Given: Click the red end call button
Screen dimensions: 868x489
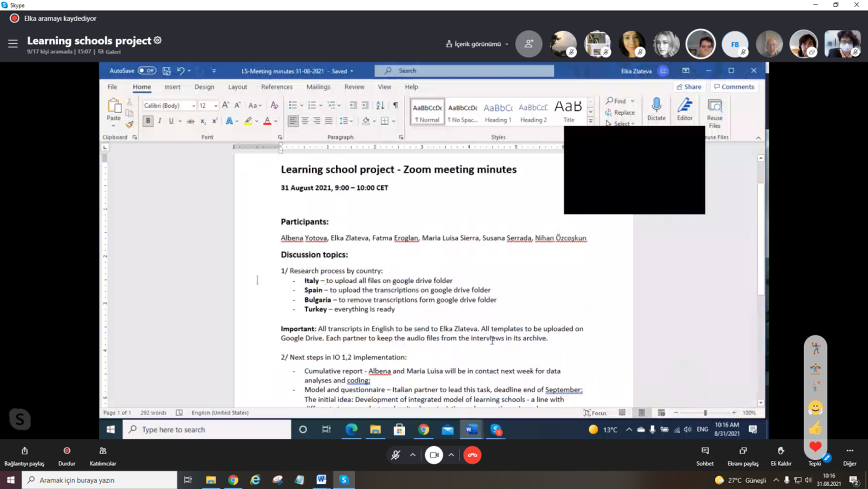Looking at the screenshot, I should tap(472, 455).
